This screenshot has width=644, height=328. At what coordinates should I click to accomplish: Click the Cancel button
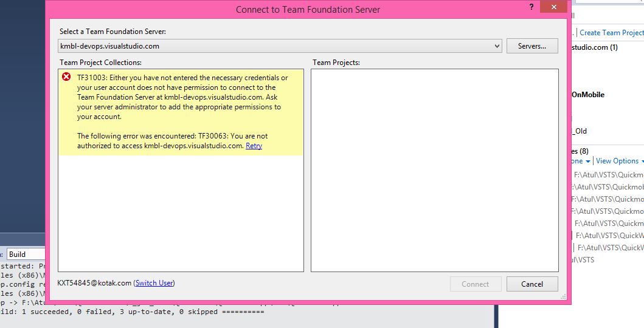(532, 284)
